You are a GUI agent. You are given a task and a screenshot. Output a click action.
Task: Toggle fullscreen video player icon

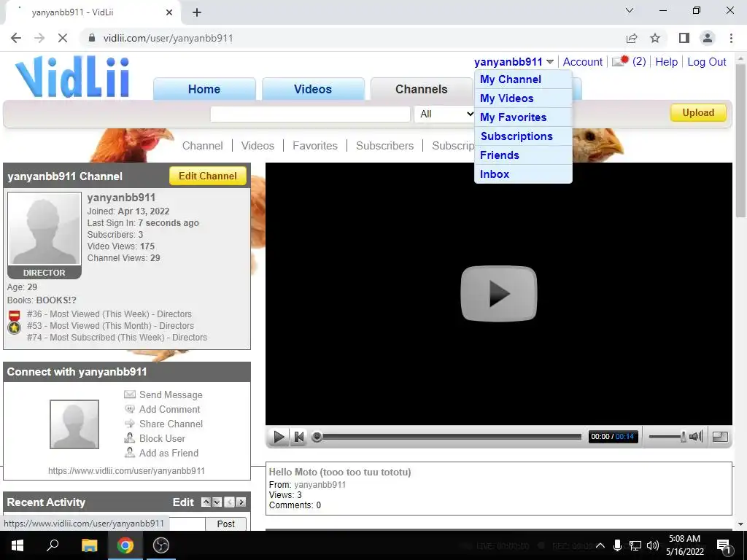pos(720,436)
